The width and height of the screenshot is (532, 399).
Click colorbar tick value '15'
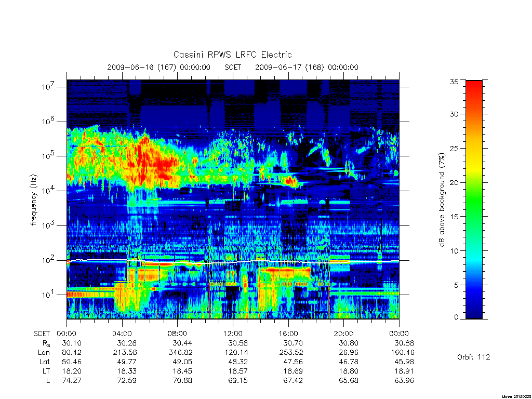pos(454,217)
